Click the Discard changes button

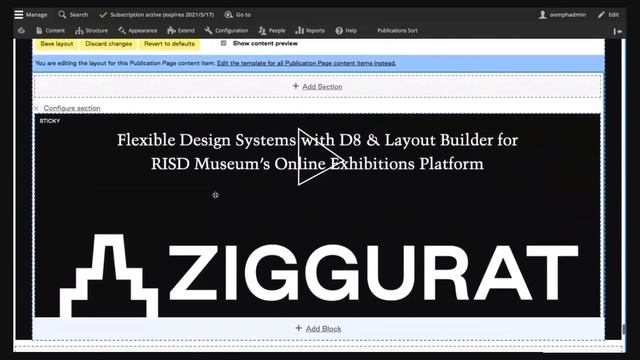pos(109,44)
